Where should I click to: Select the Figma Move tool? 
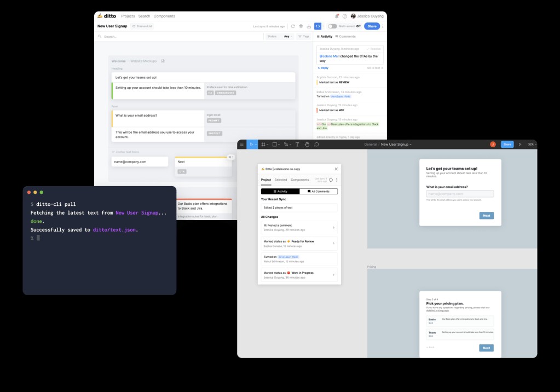click(251, 145)
